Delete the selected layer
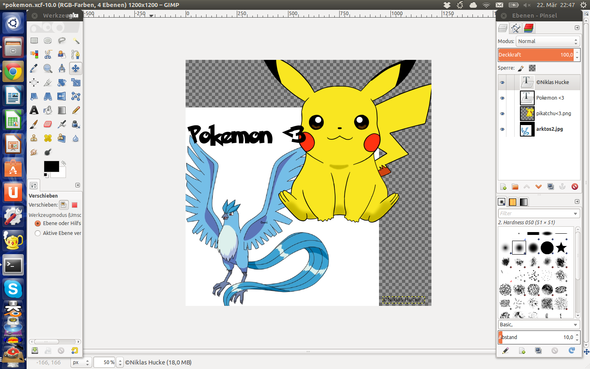 tap(575, 187)
